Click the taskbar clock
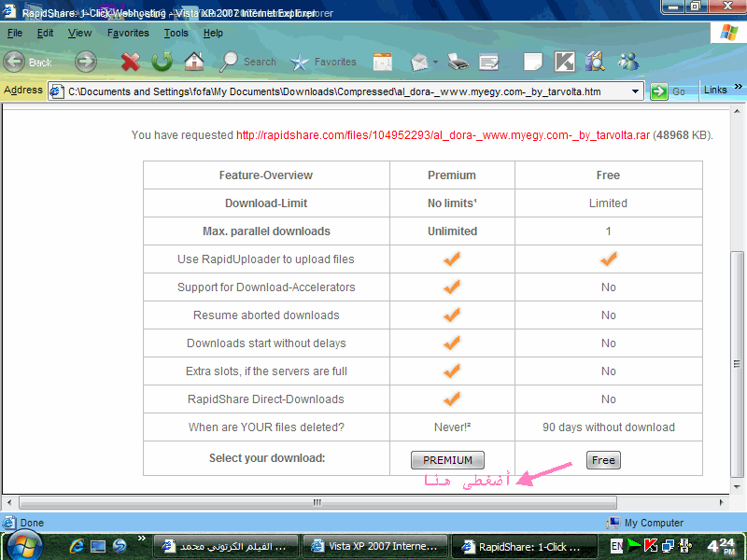 click(722, 546)
